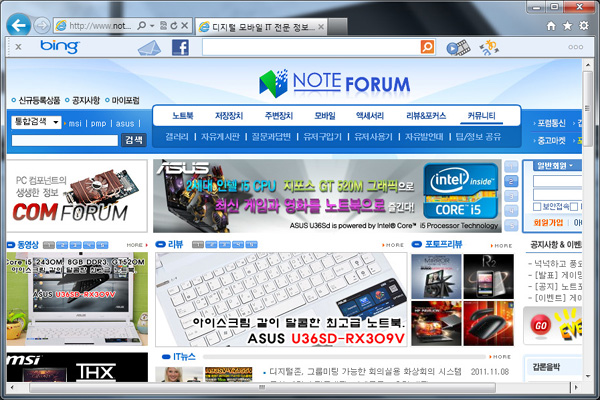Close the Bing toolbar with X
This screenshot has width=600, height=400.
pyautogui.click(x=18, y=47)
